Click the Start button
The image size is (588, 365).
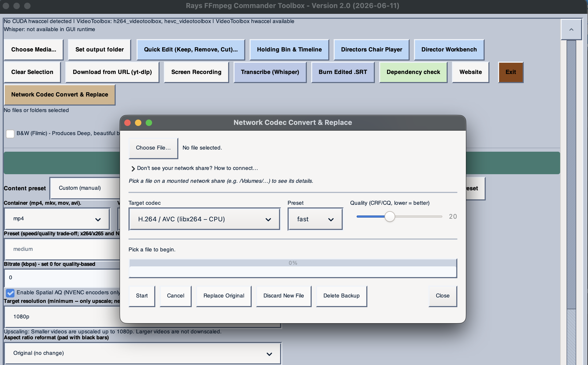pos(142,296)
